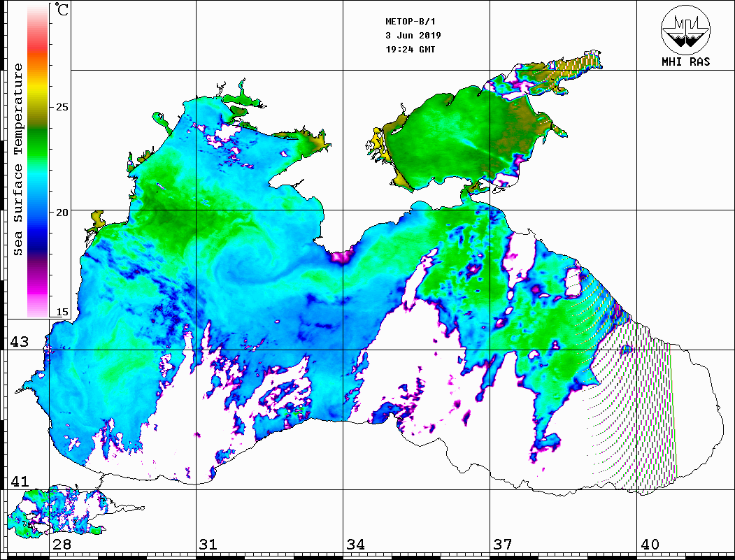Click the 15 tick label on legend

pos(62,312)
